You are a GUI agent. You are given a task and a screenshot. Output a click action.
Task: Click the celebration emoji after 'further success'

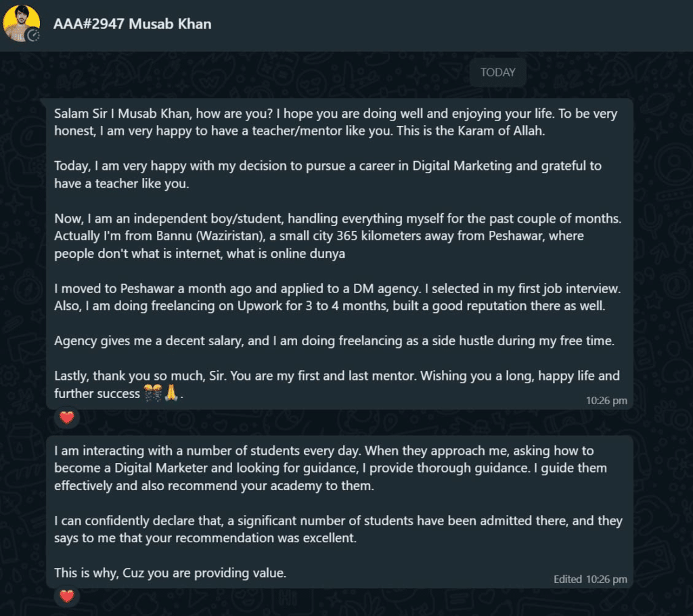click(153, 393)
